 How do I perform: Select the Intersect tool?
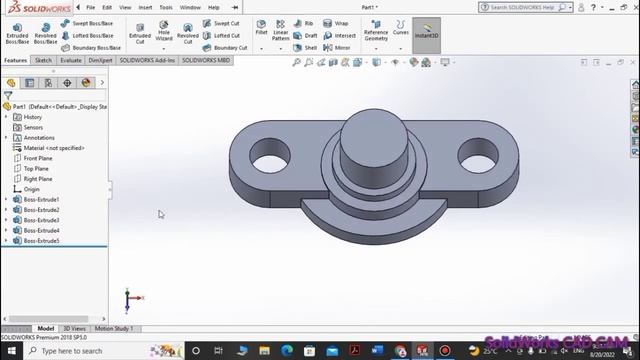339,36
